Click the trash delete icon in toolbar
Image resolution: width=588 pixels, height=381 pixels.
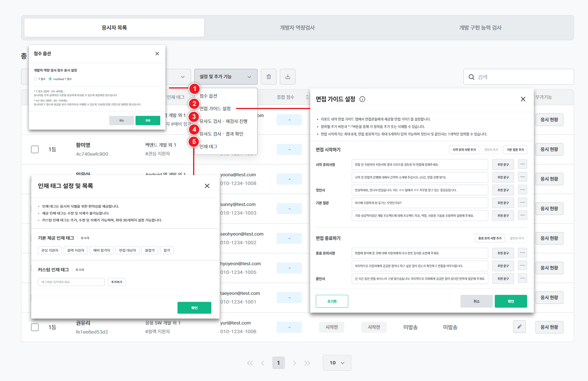pos(269,77)
